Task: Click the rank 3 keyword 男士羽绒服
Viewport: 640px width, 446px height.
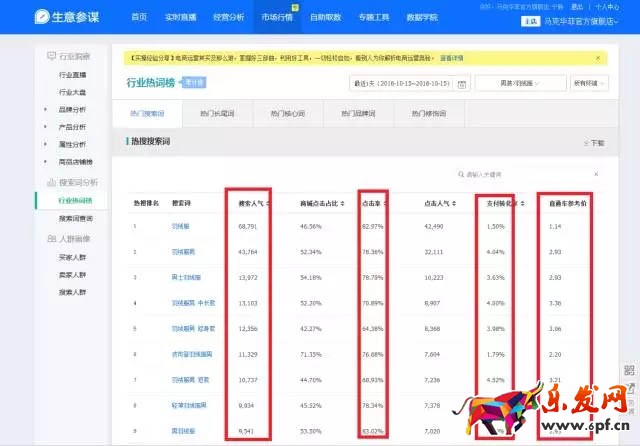Action: (x=186, y=277)
